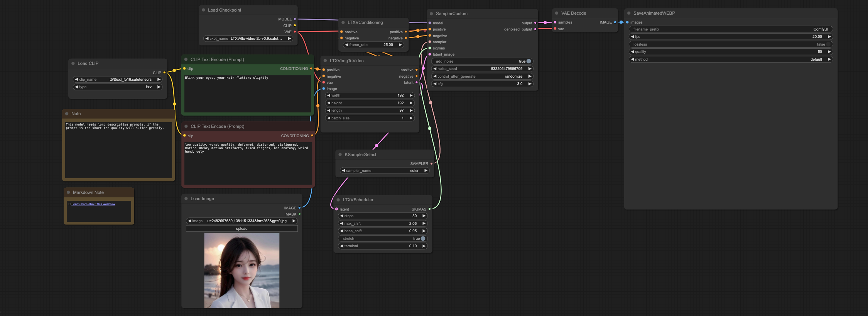Viewport: 868px width, 316px height.
Task: Increase max_shift with its right arrow
Action: pos(424,223)
